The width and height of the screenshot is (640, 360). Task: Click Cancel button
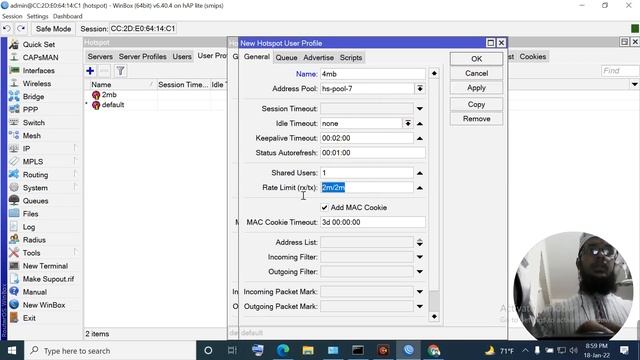point(476,73)
